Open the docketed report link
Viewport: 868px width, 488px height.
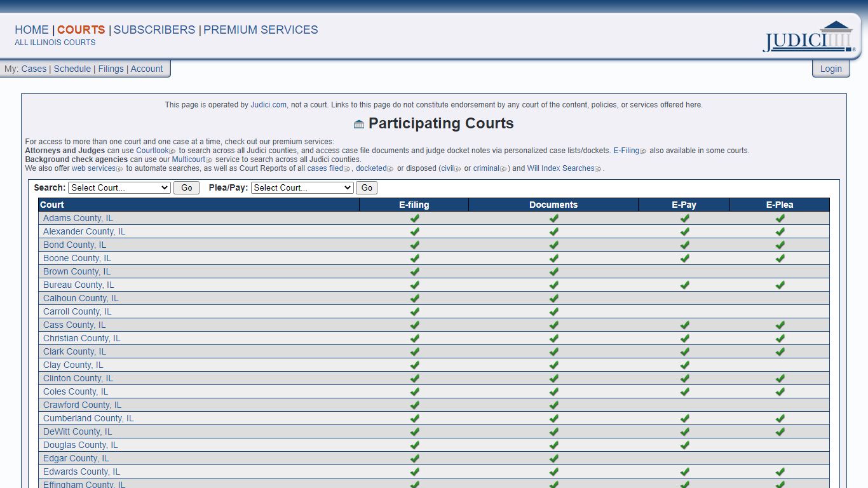pos(371,168)
